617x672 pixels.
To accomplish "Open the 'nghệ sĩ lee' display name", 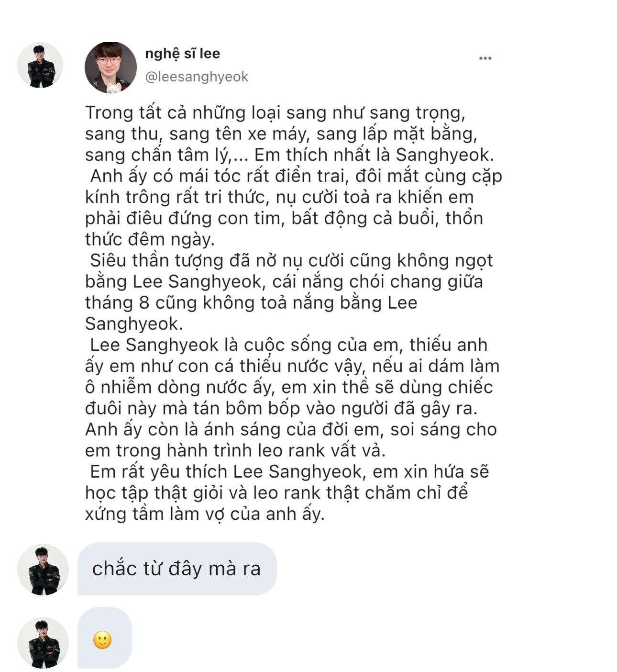I will (182, 54).
